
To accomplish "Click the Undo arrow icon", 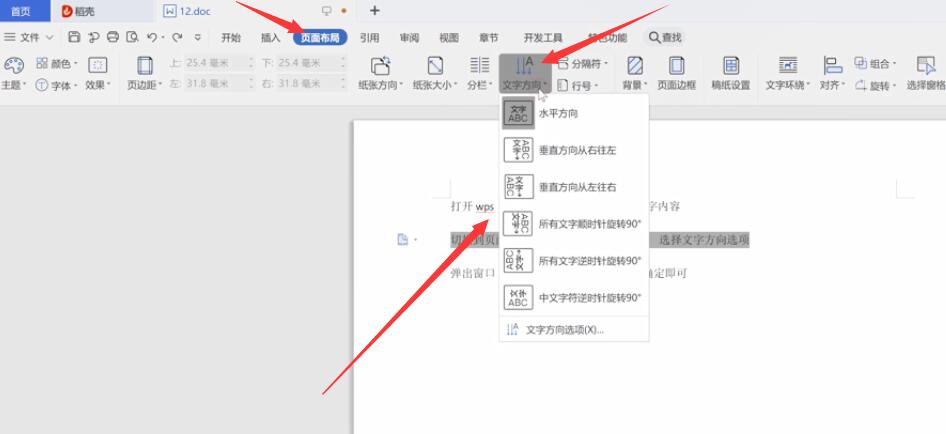I will click(x=152, y=37).
